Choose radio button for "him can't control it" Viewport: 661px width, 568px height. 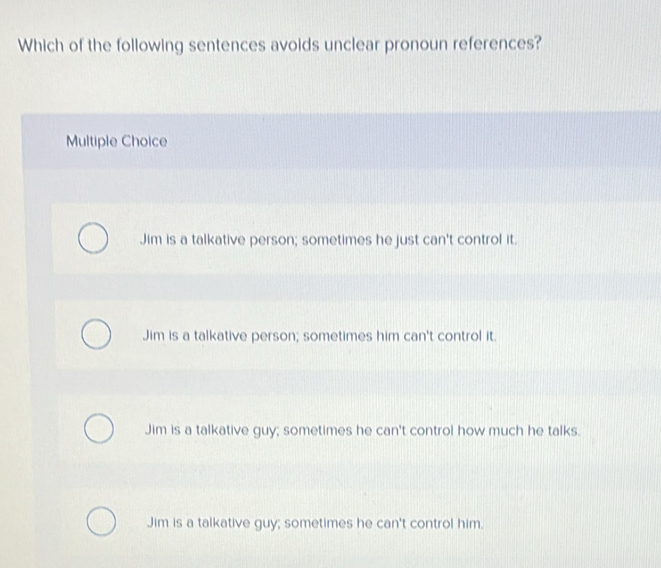[96, 334]
